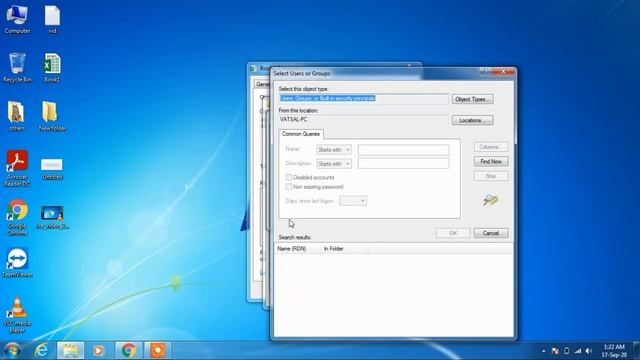Screen dimensions: 640x360
Task: Click the Action Center flag icon
Action: pyautogui.click(x=555, y=351)
